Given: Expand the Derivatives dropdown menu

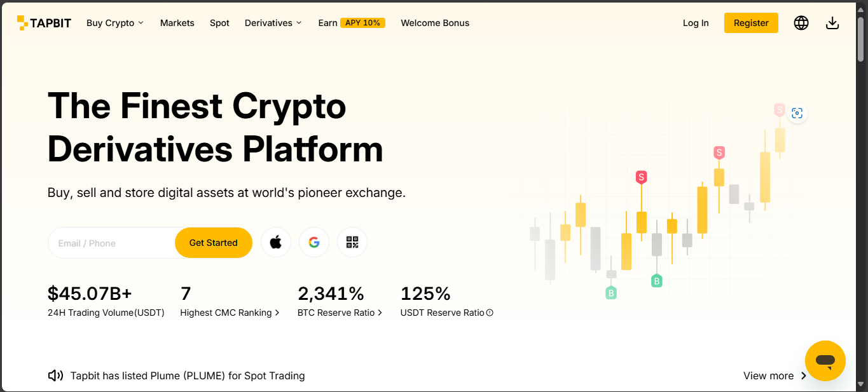Looking at the screenshot, I should click(x=273, y=23).
